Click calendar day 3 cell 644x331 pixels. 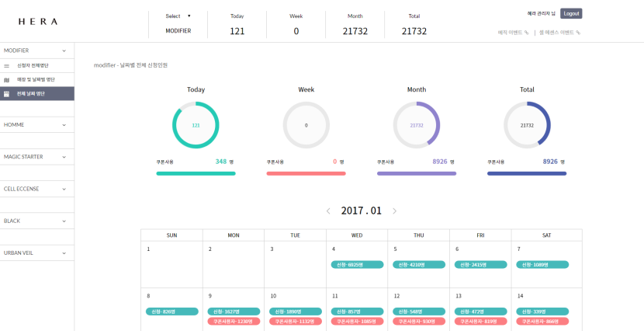296,264
